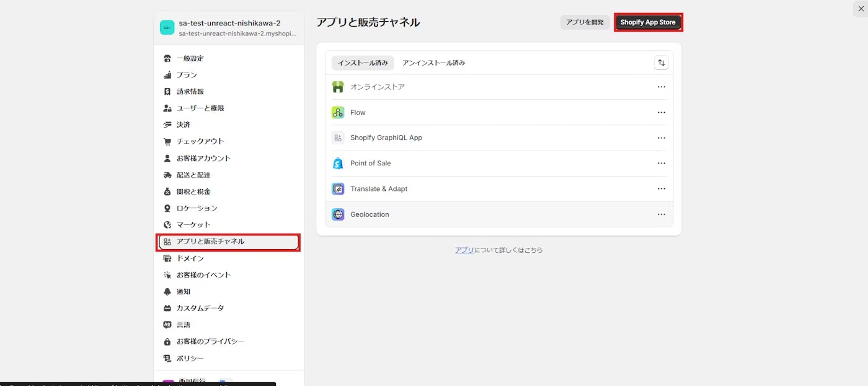This screenshot has height=386, width=868.
Task: Open the overflow menu for Point of Sale
Action: [x=661, y=163]
